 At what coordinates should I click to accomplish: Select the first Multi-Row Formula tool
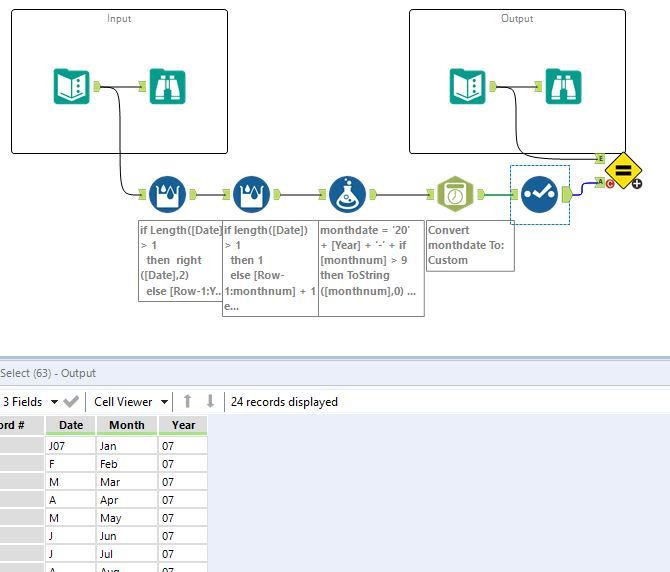[168, 194]
